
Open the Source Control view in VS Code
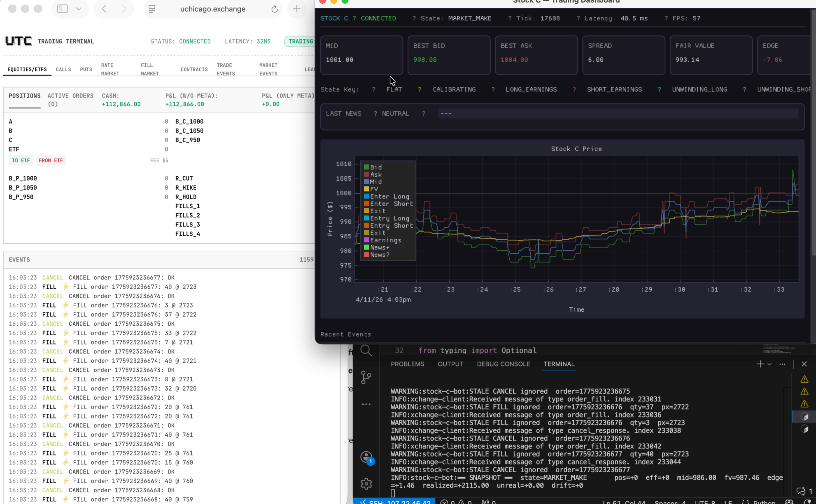click(366, 377)
